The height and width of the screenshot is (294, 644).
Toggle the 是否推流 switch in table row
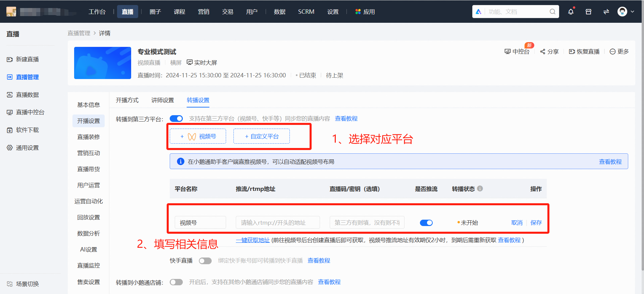[x=426, y=223]
